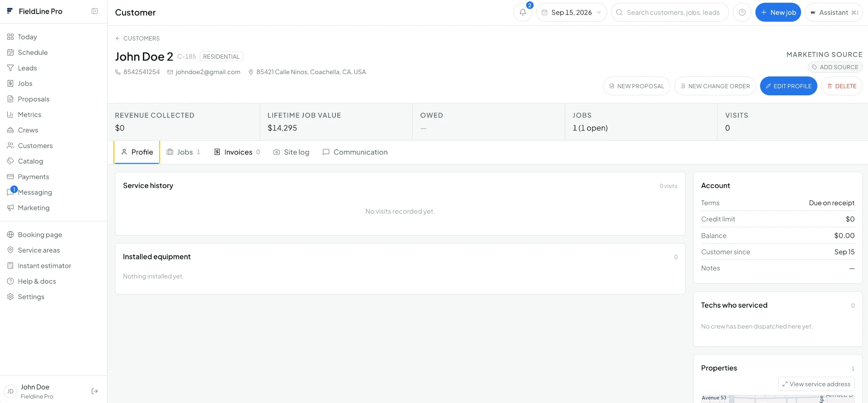
Task: Click the New job button
Action: (x=778, y=12)
